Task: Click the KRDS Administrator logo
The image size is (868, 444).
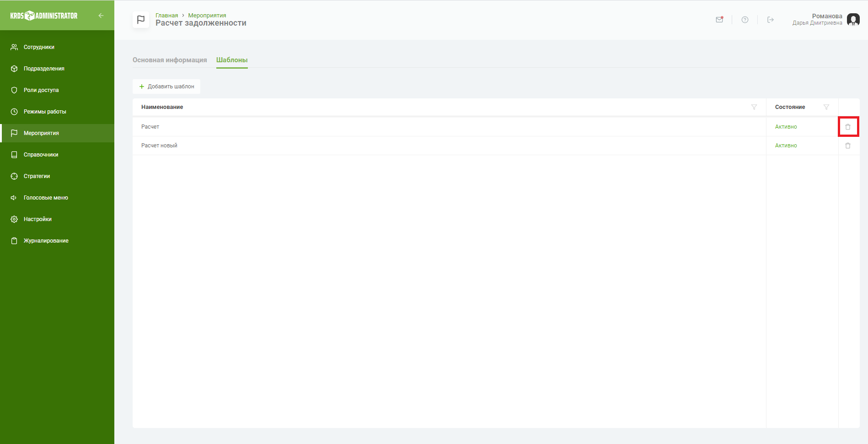Action: [x=44, y=16]
